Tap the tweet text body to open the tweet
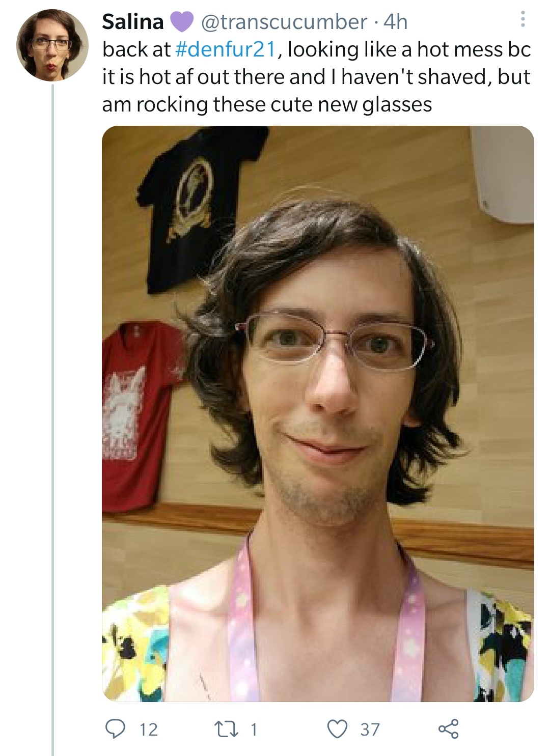The image size is (550, 756). coord(316,77)
